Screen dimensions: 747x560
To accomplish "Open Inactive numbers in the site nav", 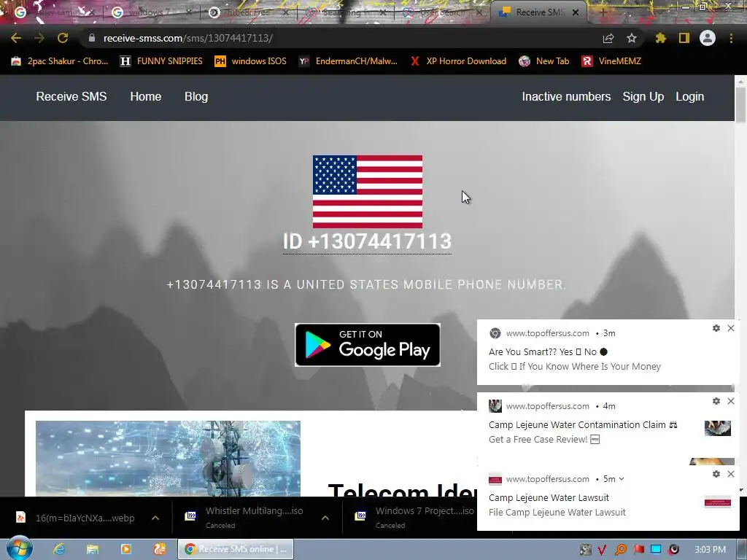I will tap(566, 97).
